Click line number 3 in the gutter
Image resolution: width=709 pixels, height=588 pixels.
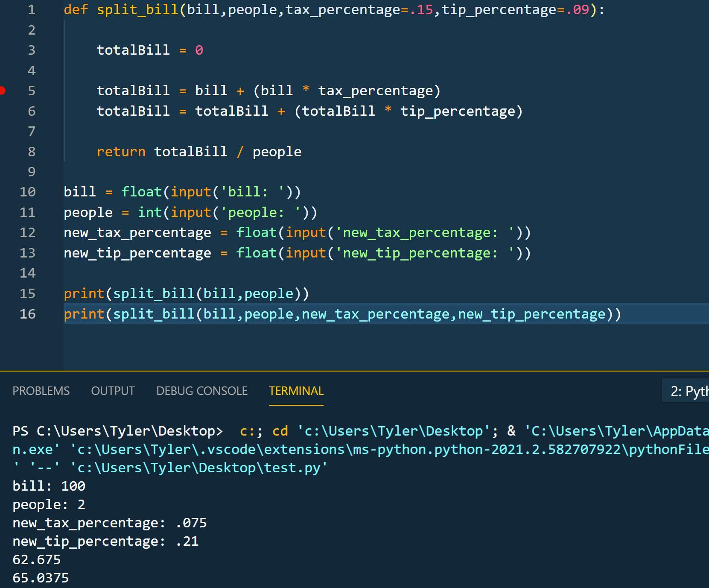[32, 50]
